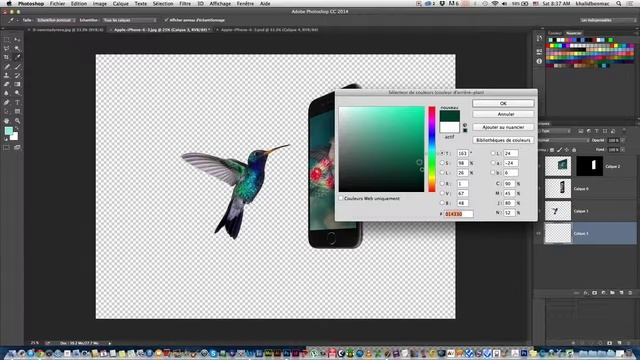Image resolution: width=640 pixels, height=360 pixels.
Task: Click the layer style fx icon
Action: 585,293
